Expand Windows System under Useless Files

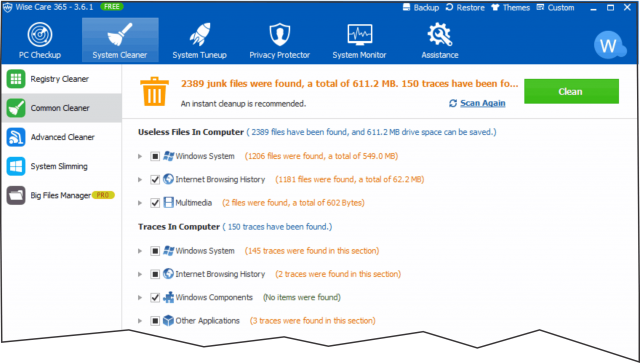click(x=140, y=156)
